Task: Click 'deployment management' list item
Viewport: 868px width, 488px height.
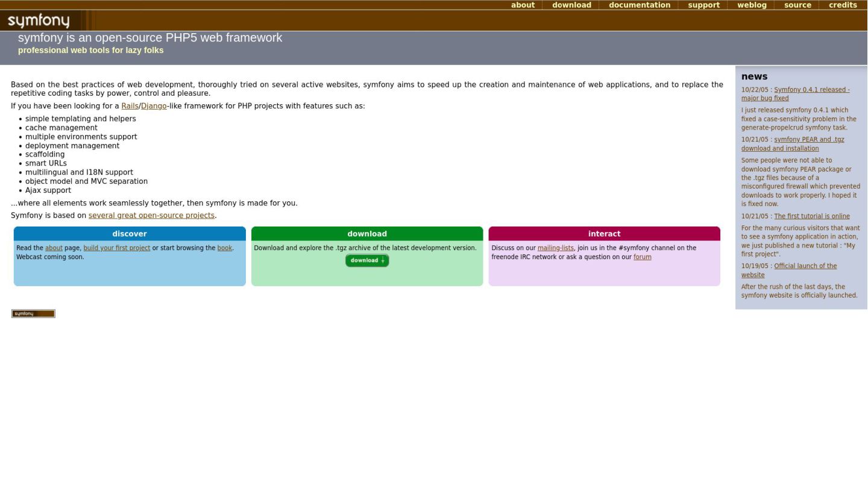Action: 72,146
